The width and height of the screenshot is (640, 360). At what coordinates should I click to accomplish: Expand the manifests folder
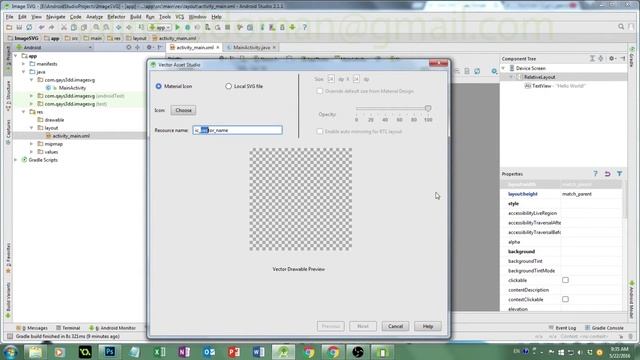(x=24, y=64)
